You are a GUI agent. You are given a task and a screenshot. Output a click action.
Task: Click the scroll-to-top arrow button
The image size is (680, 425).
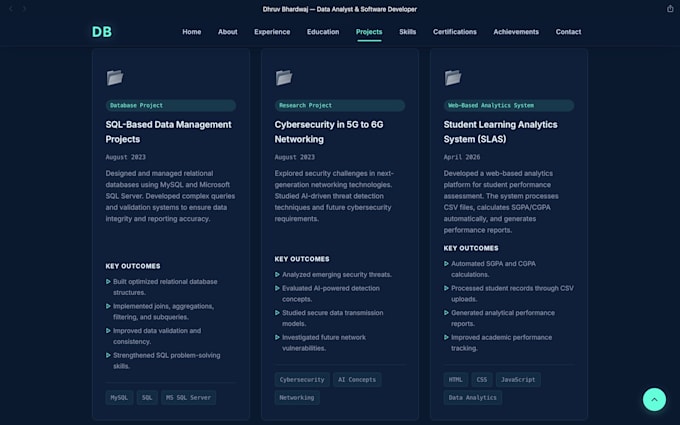coord(654,399)
